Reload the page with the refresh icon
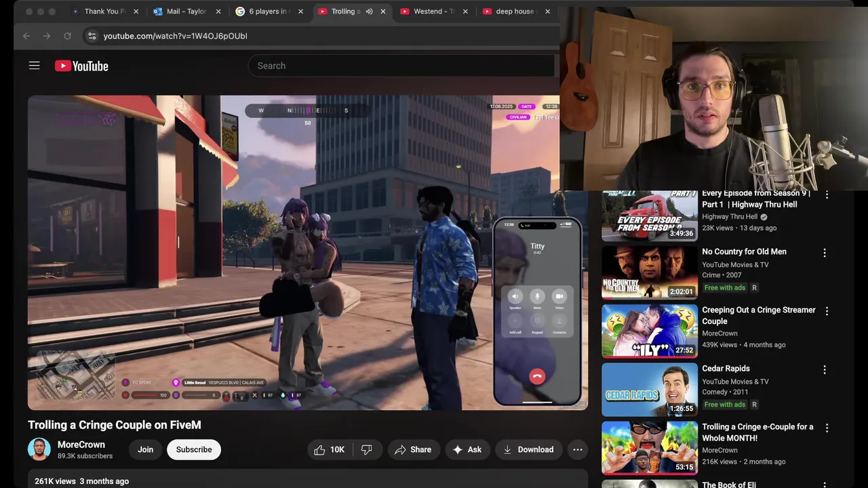Image resolution: width=868 pixels, height=488 pixels. (68, 36)
